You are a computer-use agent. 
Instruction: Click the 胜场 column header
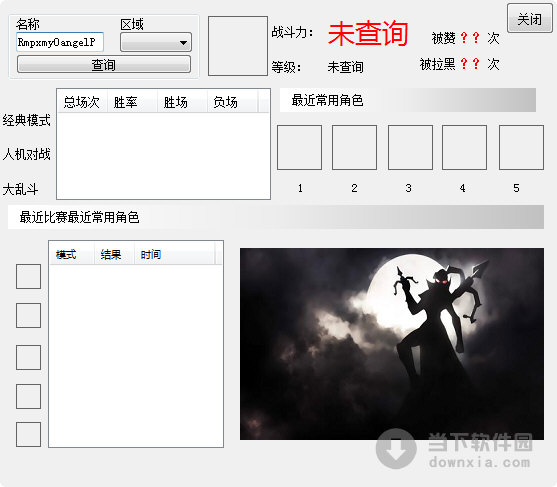pos(182,102)
